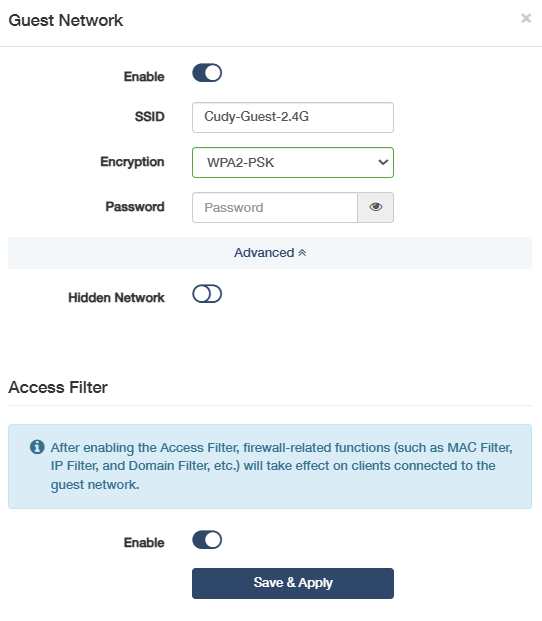
Task: Focus the Password input field
Action: click(x=275, y=208)
